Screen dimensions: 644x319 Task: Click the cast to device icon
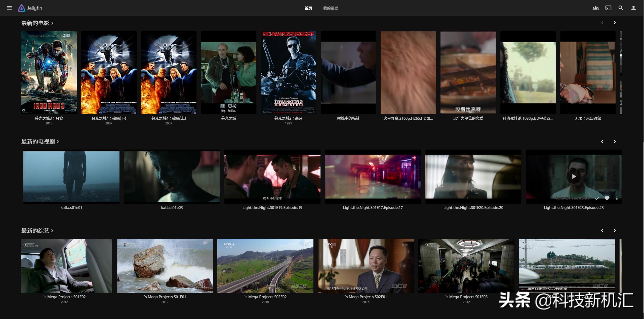[x=608, y=8]
